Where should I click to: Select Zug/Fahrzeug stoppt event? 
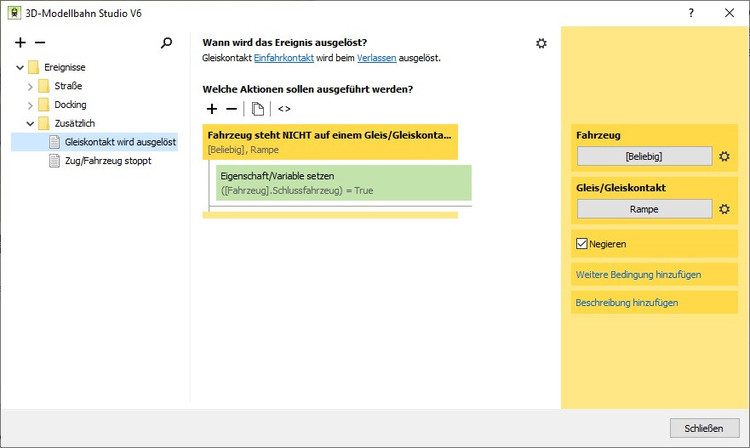[x=108, y=161]
